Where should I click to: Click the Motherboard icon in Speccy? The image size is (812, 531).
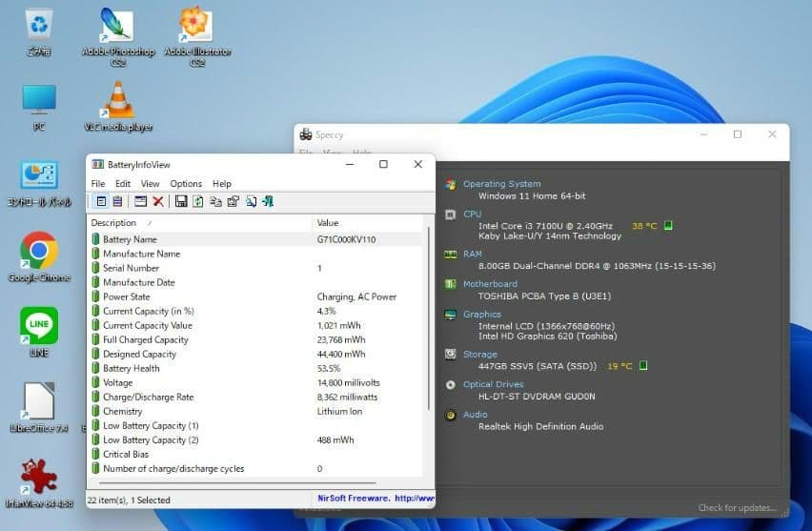[x=451, y=284]
